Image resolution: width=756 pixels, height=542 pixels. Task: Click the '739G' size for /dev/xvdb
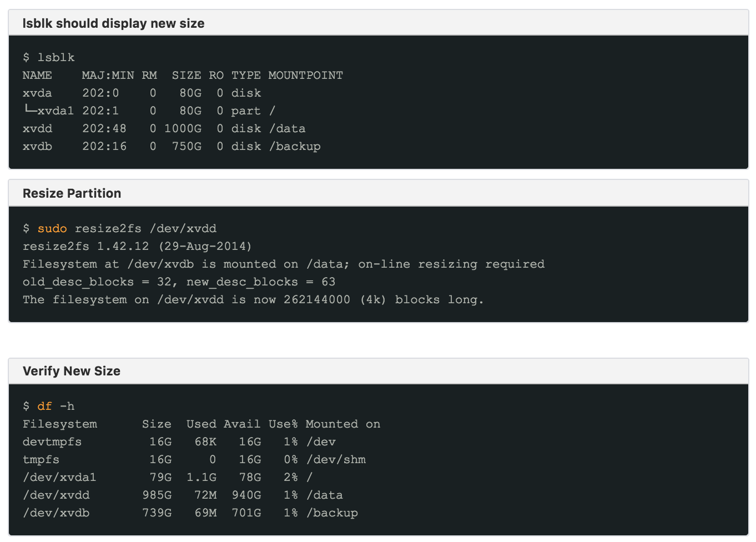click(x=157, y=513)
